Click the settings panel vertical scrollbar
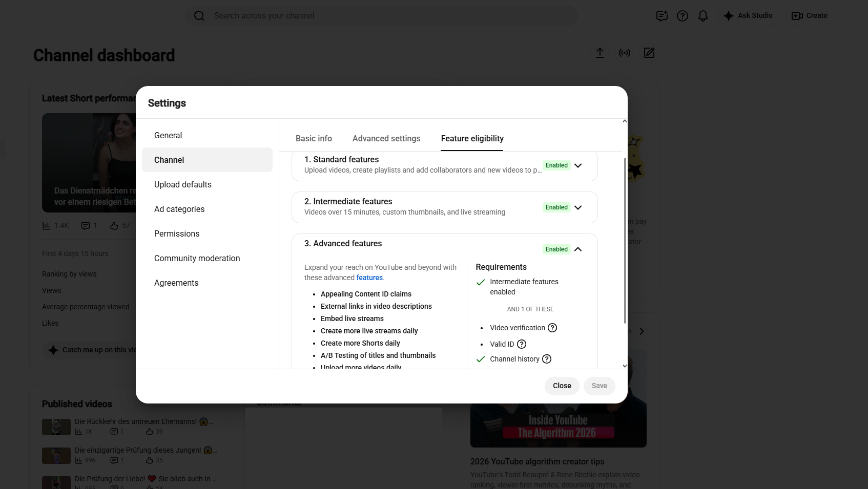This screenshot has width=868, height=489. pos(625,241)
